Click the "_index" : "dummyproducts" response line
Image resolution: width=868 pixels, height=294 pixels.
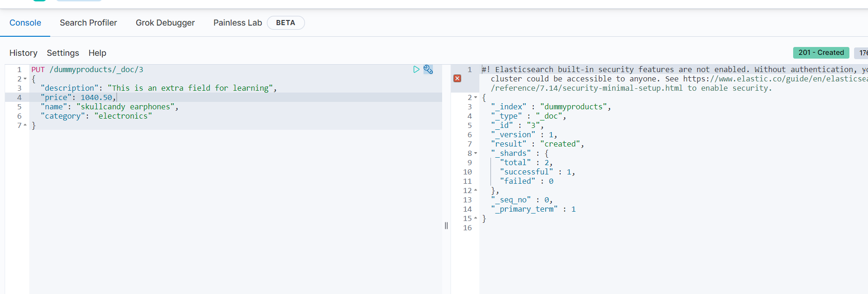[551, 107]
